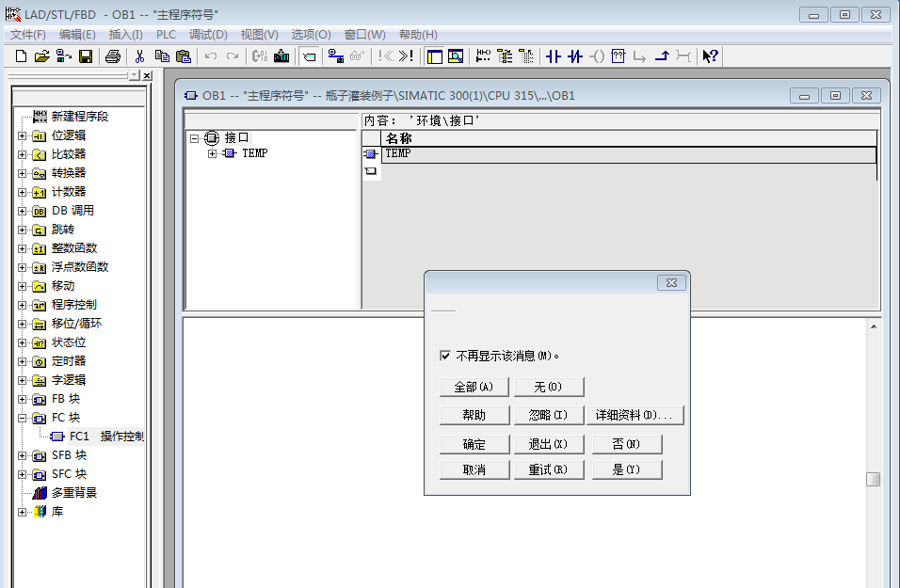Click the Save floppy disk icon
This screenshot has height=588, width=900.
[x=86, y=56]
